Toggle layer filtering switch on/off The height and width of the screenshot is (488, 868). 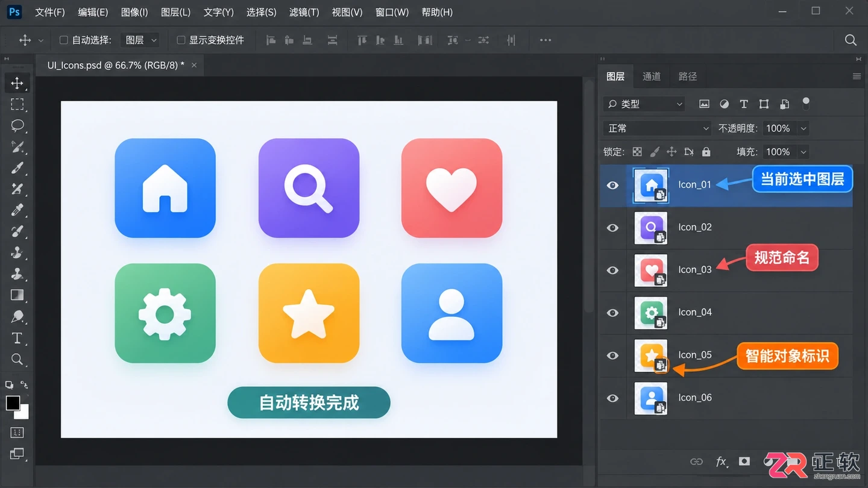[806, 103]
